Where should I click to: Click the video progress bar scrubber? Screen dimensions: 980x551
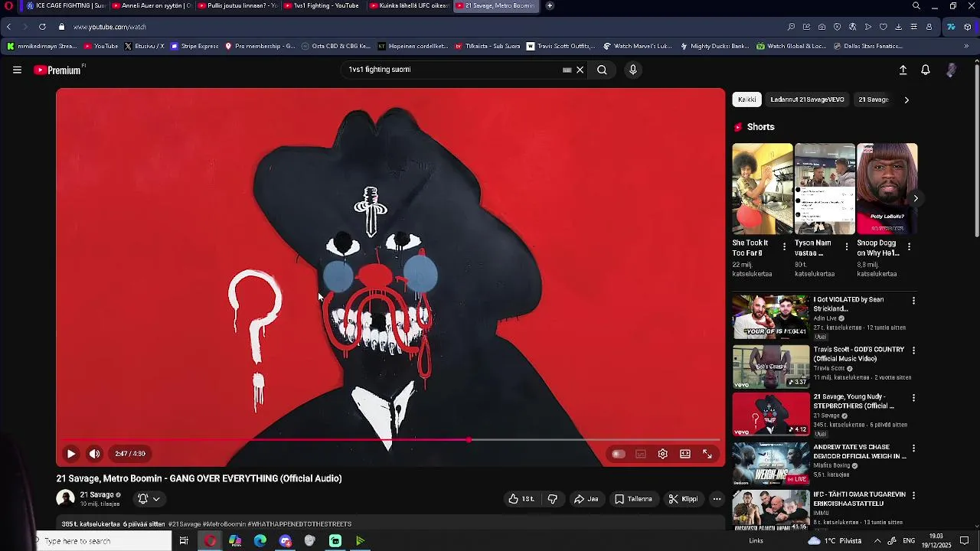click(x=469, y=440)
